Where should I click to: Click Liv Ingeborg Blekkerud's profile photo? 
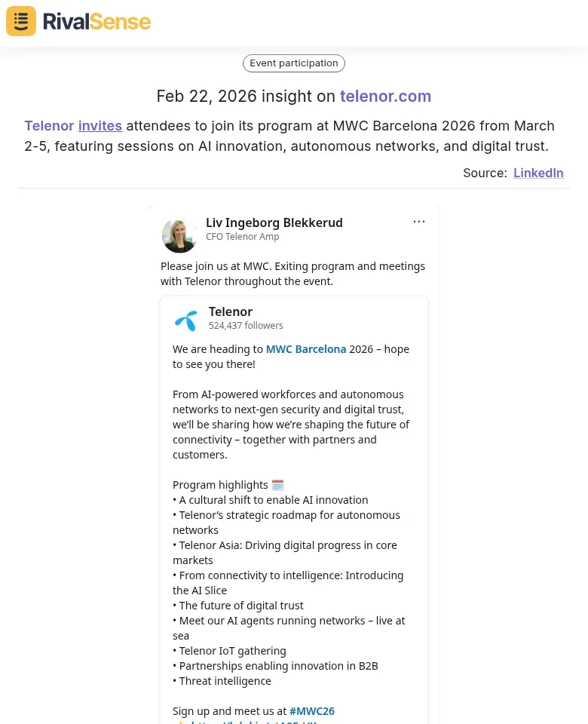pos(179,235)
